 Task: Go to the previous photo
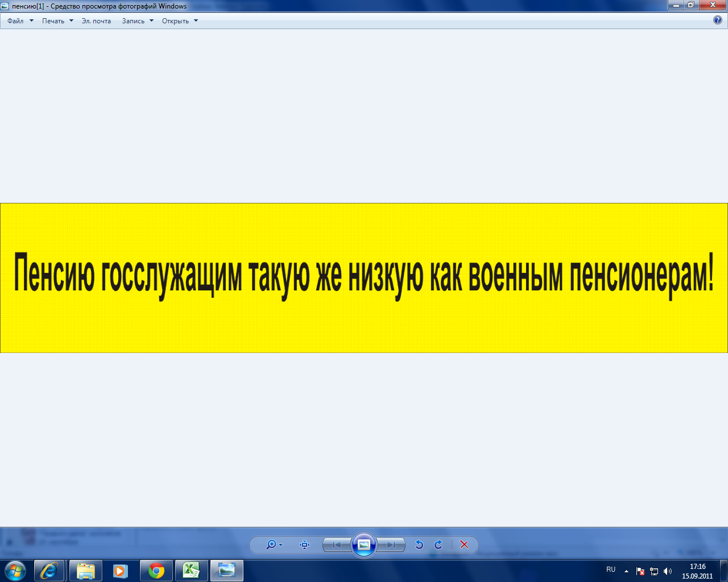(337, 544)
